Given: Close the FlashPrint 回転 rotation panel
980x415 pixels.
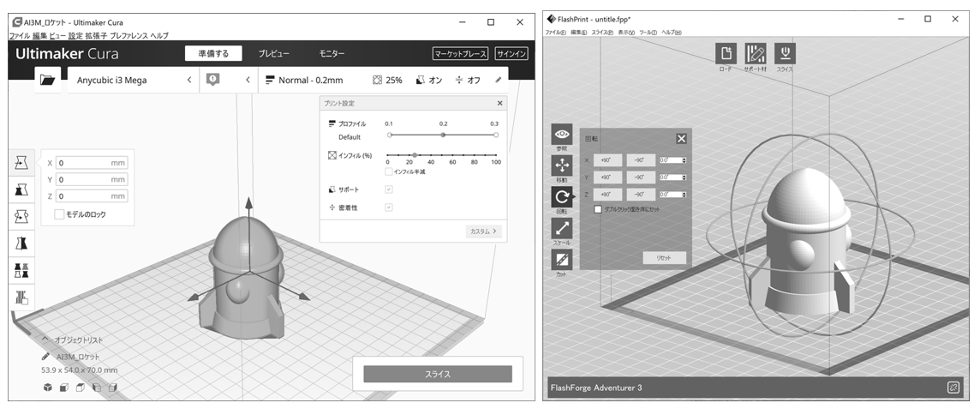Looking at the screenshot, I should point(681,139).
